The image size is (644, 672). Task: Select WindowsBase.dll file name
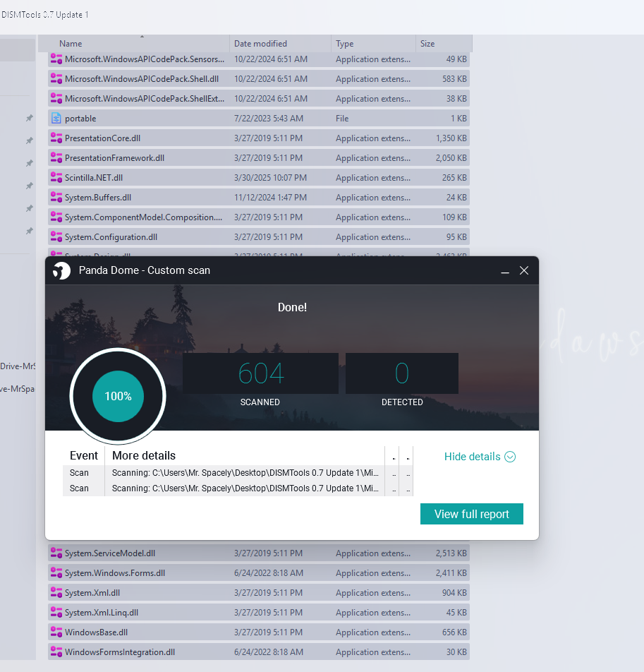click(97, 632)
